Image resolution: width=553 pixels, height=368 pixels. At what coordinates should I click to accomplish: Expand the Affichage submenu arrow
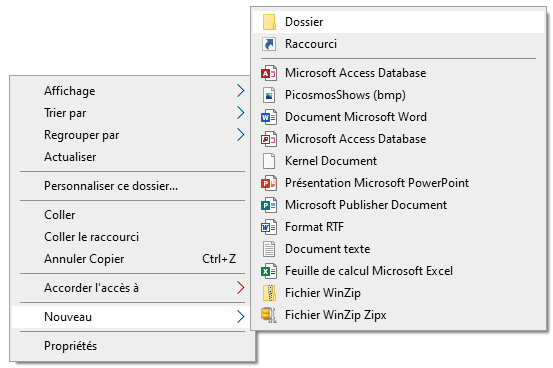click(x=241, y=91)
